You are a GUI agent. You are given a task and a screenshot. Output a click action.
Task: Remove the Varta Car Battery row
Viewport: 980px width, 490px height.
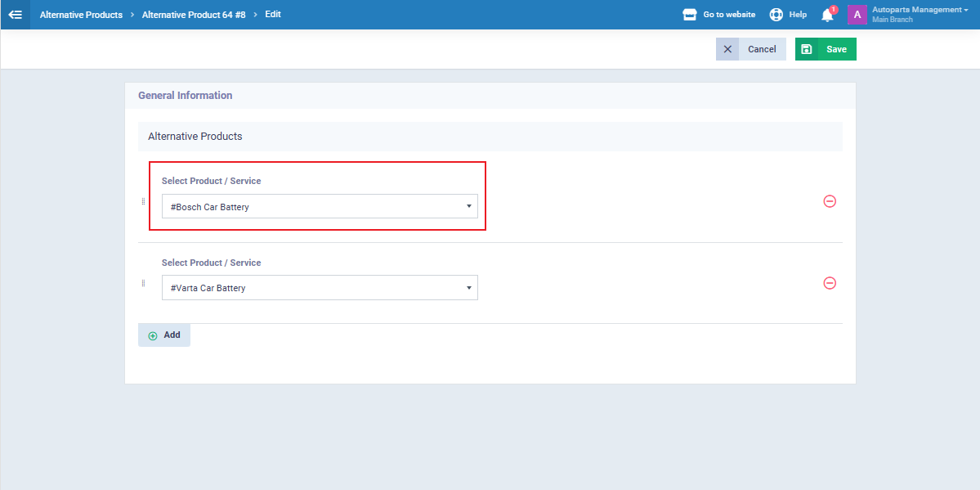tap(830, 283)
